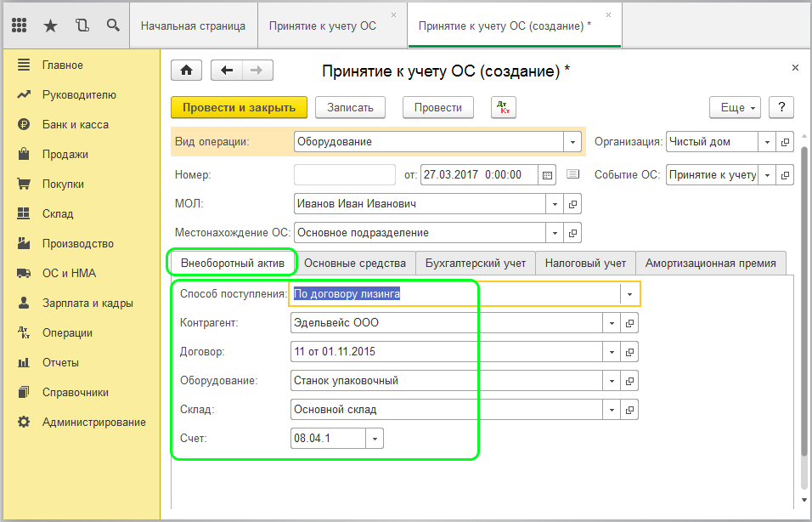Click the Записать button

click(x=350, y=107)
